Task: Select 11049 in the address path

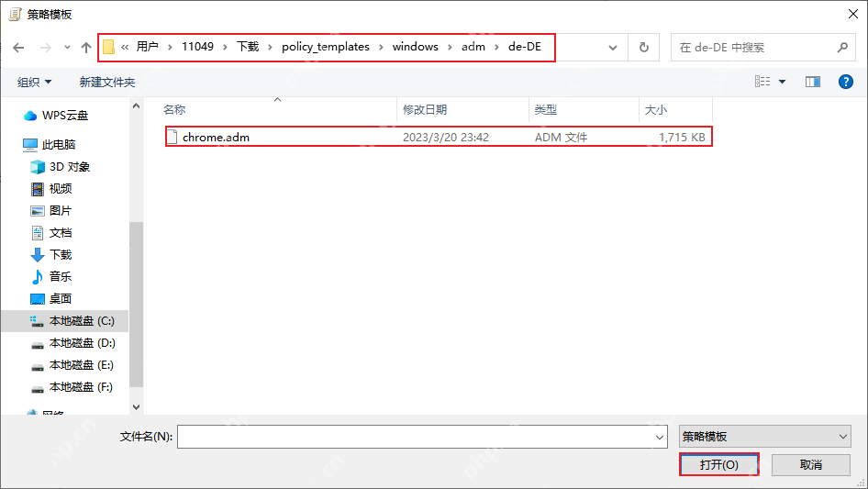Action: (197, 47)
